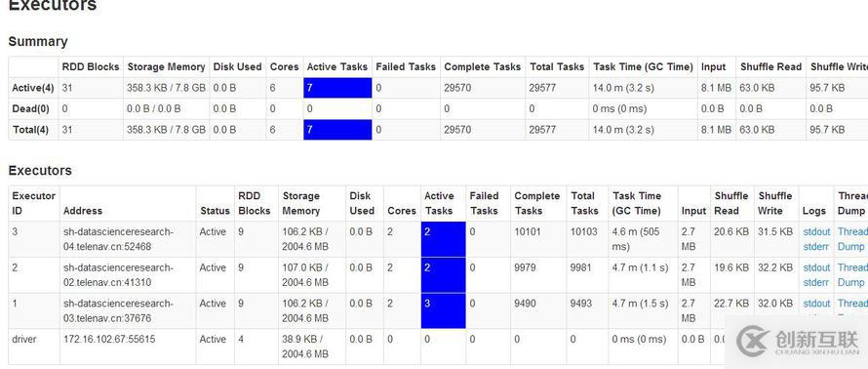This screenshot has height=369, width=868.
Task: Open stdout log for executor 3
Action: click(x=816, y=232)
